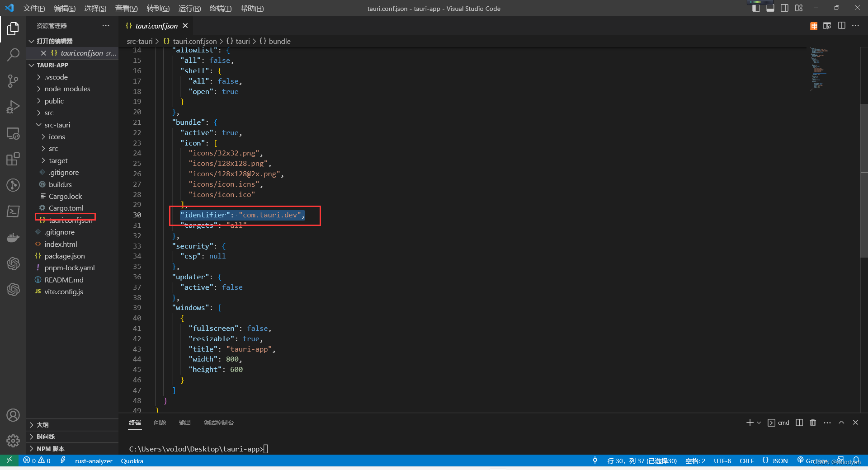Screen dimensions: 868x470
Task: Open customize layout icon in title bar
Action: click(799, 8)
